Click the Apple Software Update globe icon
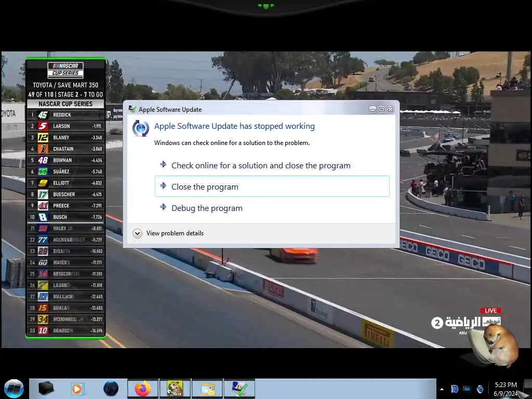This screenshot has width=532, height=399. (140, 128)
